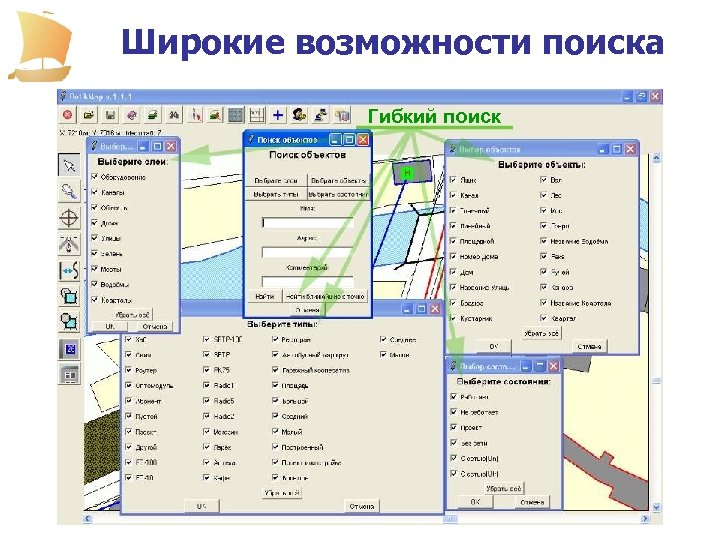Select the distance measure tool in left sidebar
The image size is (720, 540).
[x=69, y=270]
